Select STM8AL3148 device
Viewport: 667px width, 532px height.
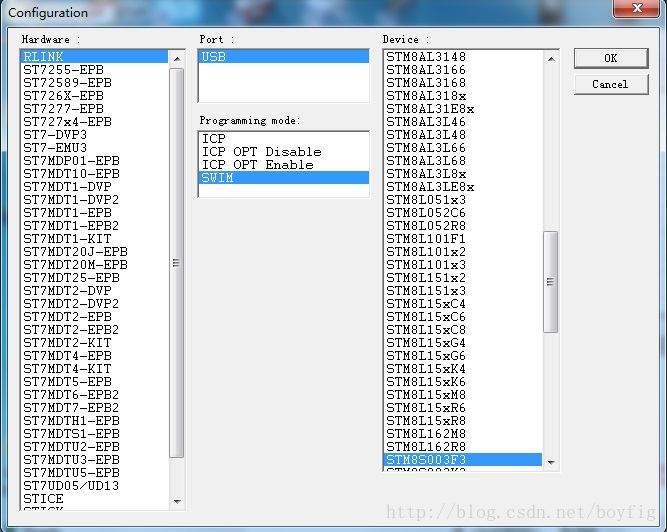click(463, 57)
